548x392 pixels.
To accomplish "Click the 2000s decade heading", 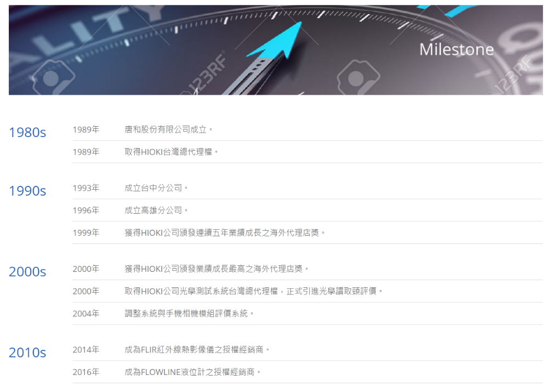I will pos(27,271).
